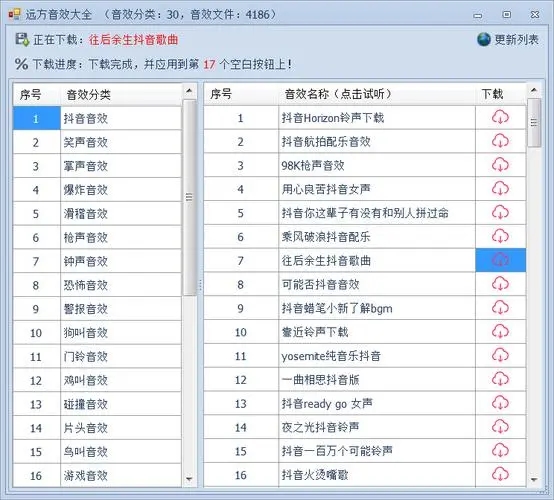Viewport: 554px width, 500px height.
Task: Download 抖音蜡笔小新了解bgm via its cloud icon
Action: [500, 308]
